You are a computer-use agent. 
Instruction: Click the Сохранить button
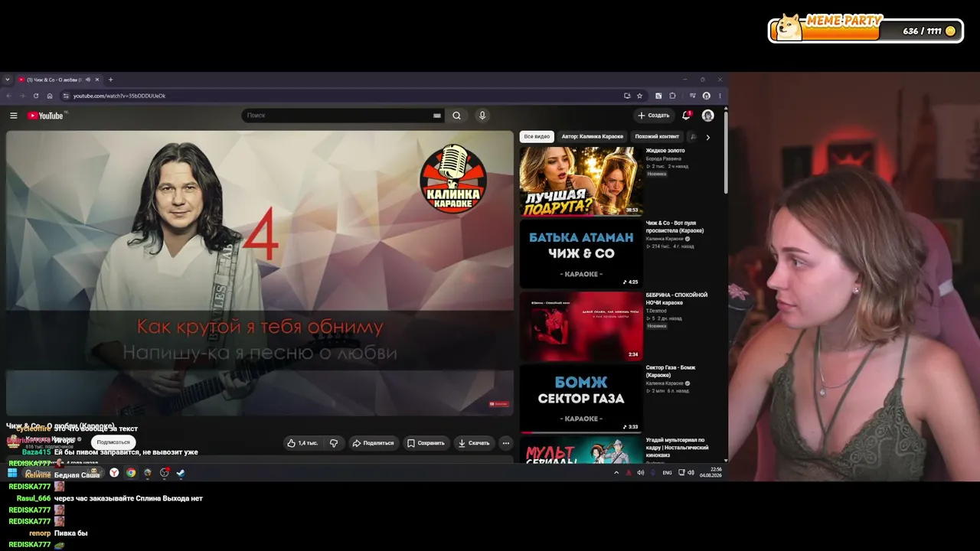(426, 443)
